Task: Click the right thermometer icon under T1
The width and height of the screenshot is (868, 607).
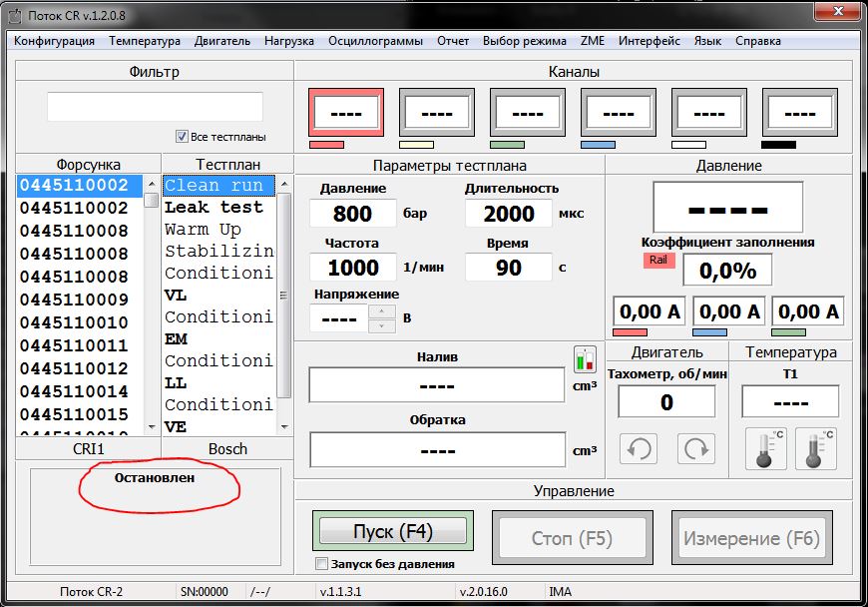Action: [x=815, y=448]
